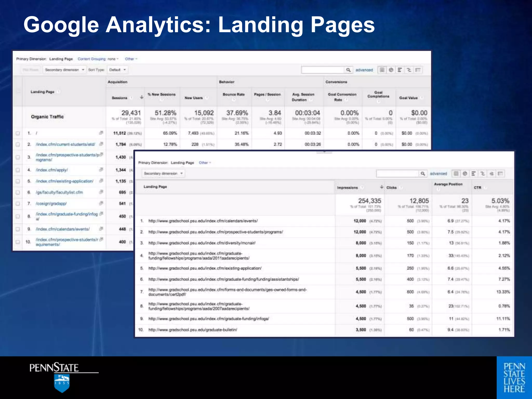Open /index.cfm/apply/ landing page link
This screenshot has width=532, height=399.
tap(52, 170)
